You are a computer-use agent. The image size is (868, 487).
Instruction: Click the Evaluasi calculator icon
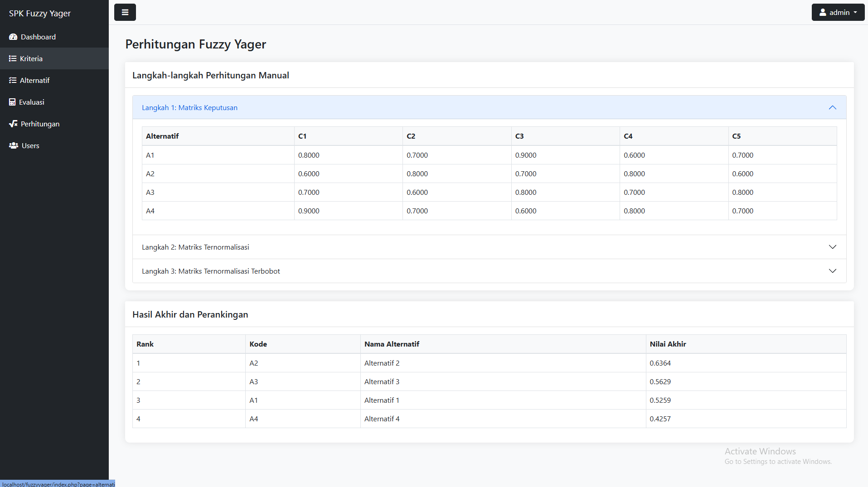click(x=12, y=102)
